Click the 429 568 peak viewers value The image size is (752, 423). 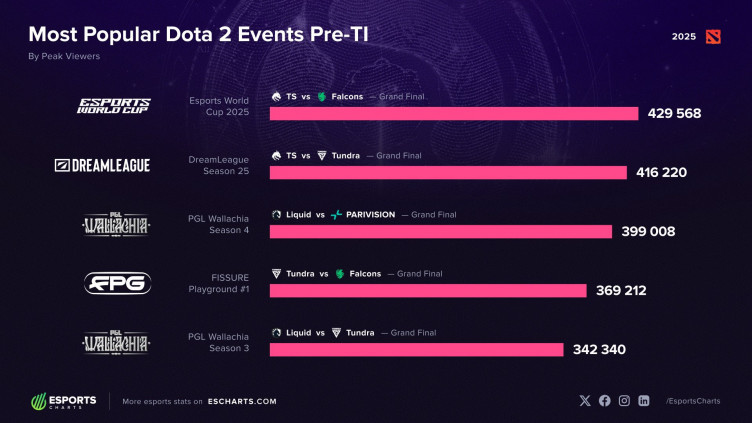(x=675, y=113)
